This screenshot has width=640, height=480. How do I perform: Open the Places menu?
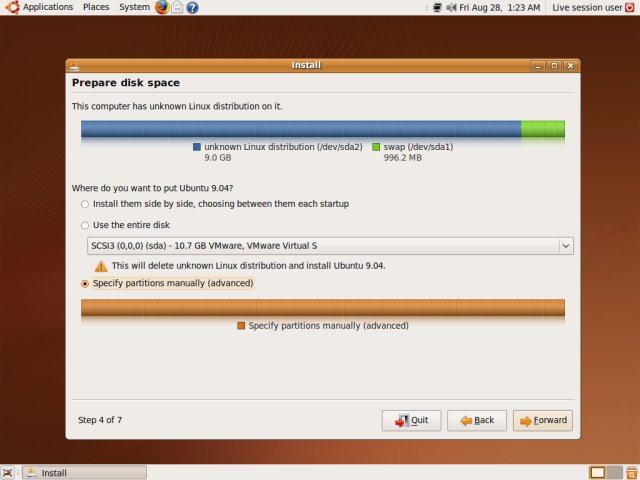[96, 7]
